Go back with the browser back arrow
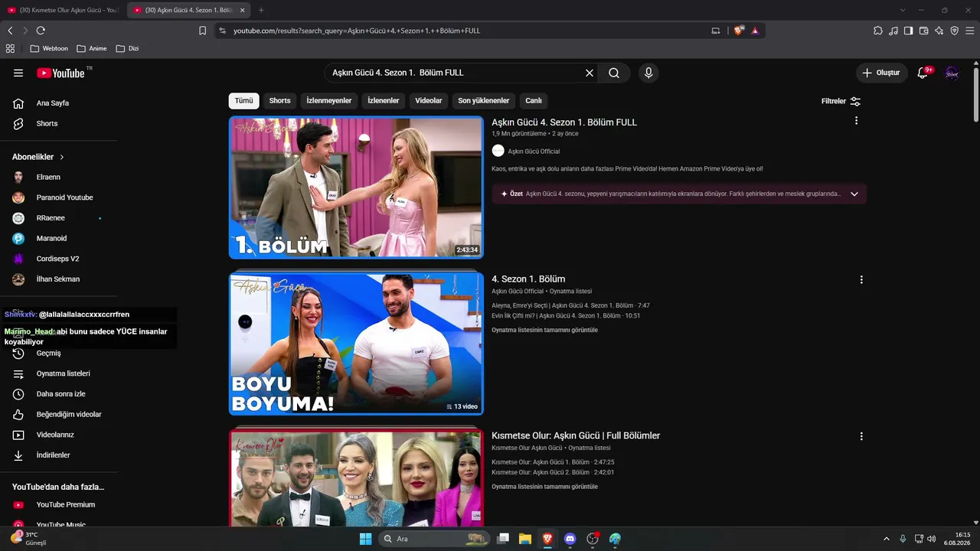This screenshot has height=551, width=980. [10, 31]
